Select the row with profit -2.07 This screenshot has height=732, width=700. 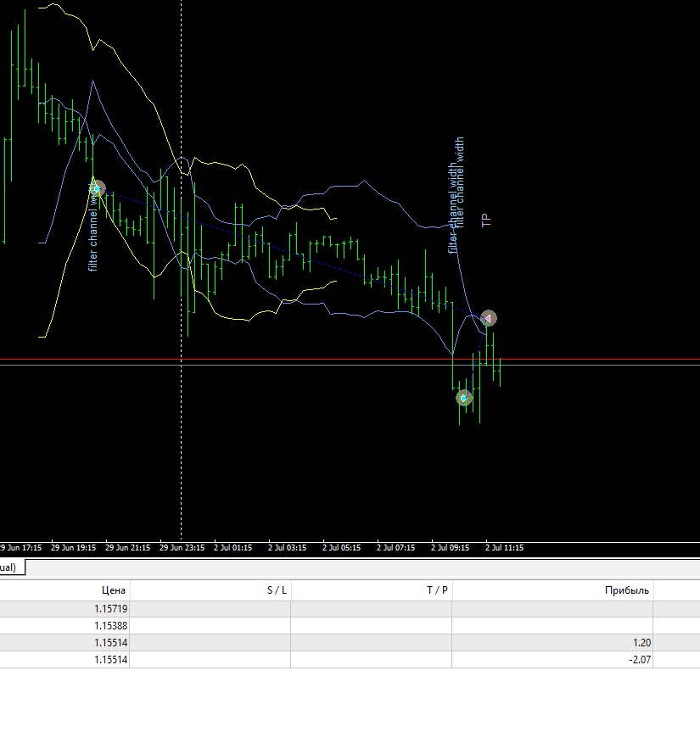coord(350,660)
